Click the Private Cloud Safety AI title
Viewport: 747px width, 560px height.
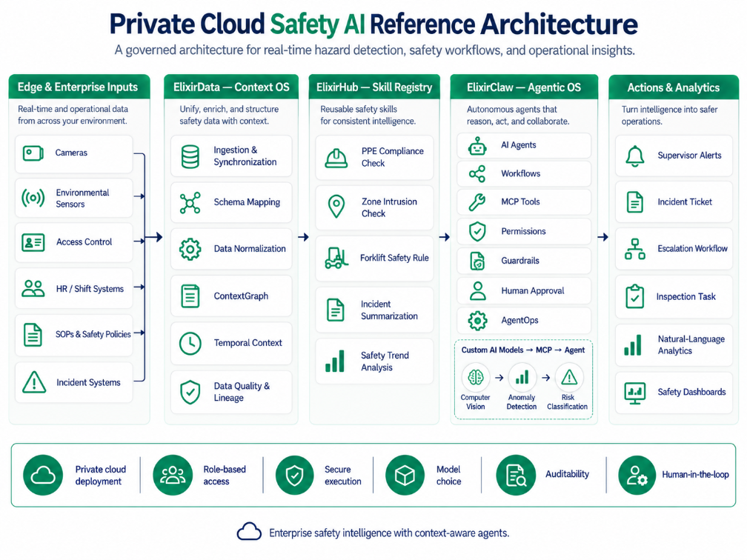pyautogui.click(x=373, y=24)
